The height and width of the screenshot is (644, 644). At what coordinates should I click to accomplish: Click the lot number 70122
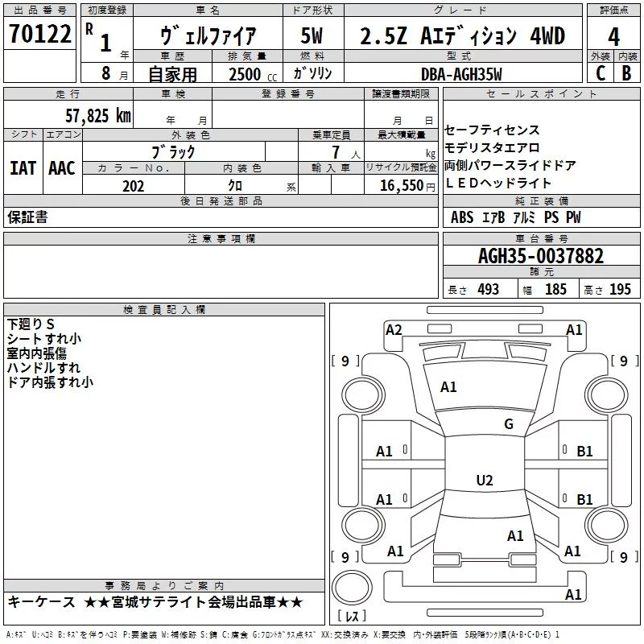pyautogui.click(x=39, y=34)
